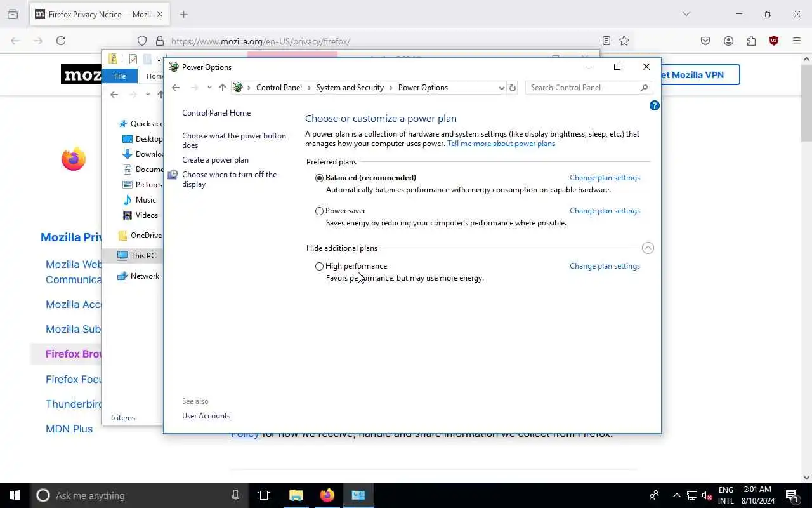Open the Firefox hamburger application menu
This screenshot has height=508, width=812.
797,41
